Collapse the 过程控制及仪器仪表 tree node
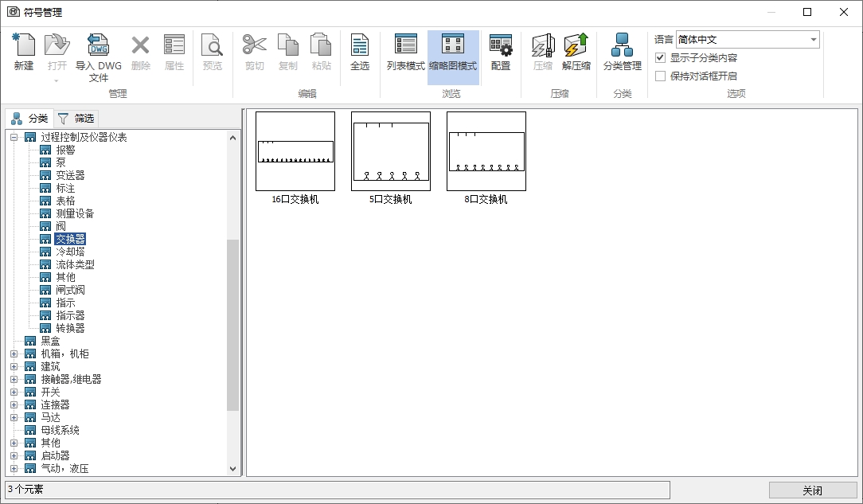The height and width of the screenshot is (504, 863). click(x=14, y=138)
